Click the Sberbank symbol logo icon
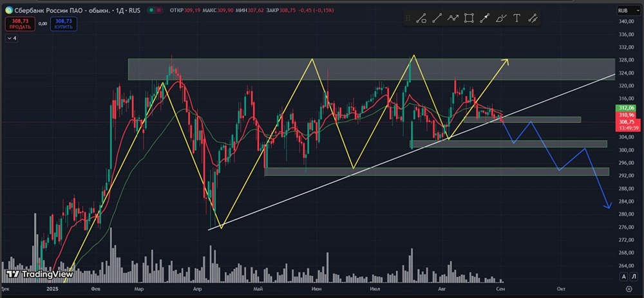644x298 pixels. pyautogui.click(x=8, y=10)
